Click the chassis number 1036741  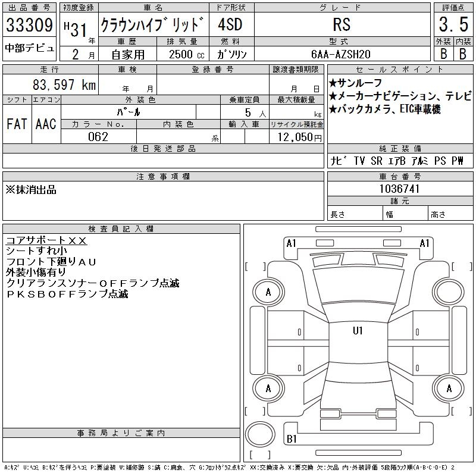tap(399, 189)
